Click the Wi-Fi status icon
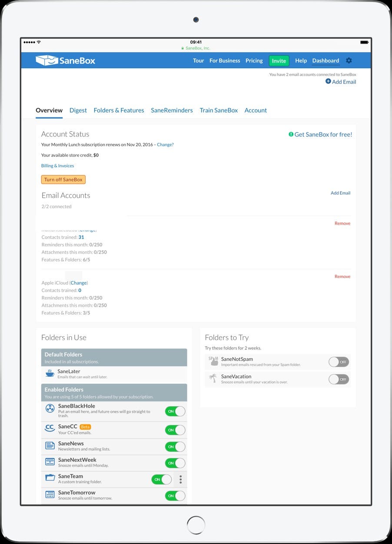This screenshot has height=544, width=392. [39, 42]
